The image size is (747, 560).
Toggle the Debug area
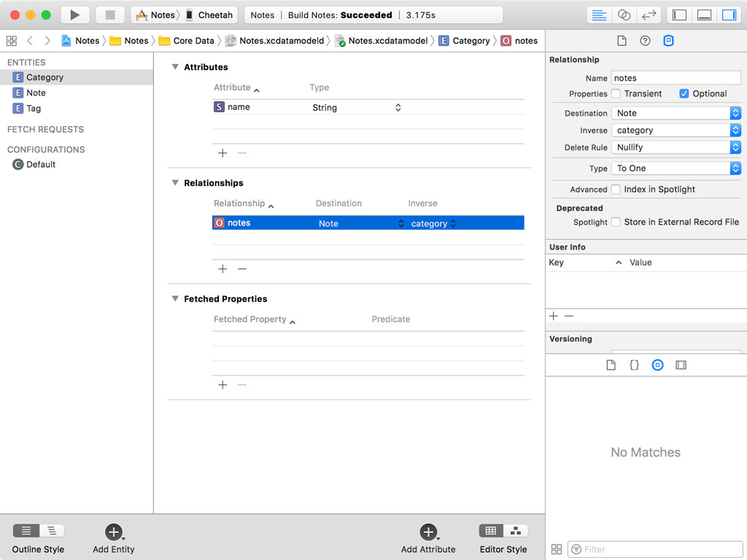pos(704,15)
